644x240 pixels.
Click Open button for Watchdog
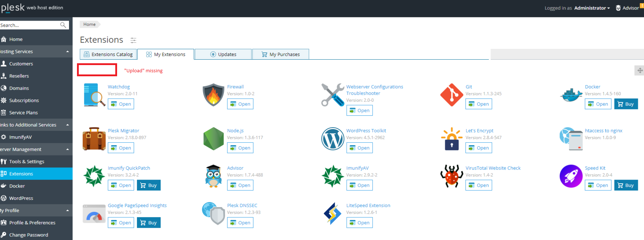point(121,104)
